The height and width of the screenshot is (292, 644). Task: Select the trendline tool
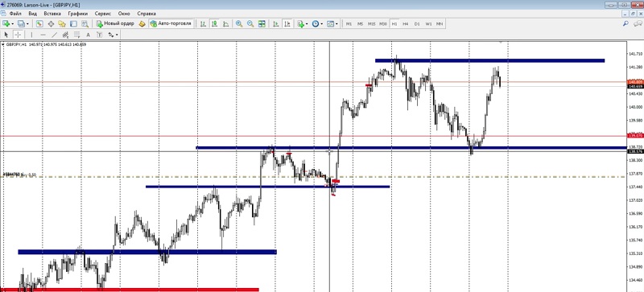coord(54,35)
